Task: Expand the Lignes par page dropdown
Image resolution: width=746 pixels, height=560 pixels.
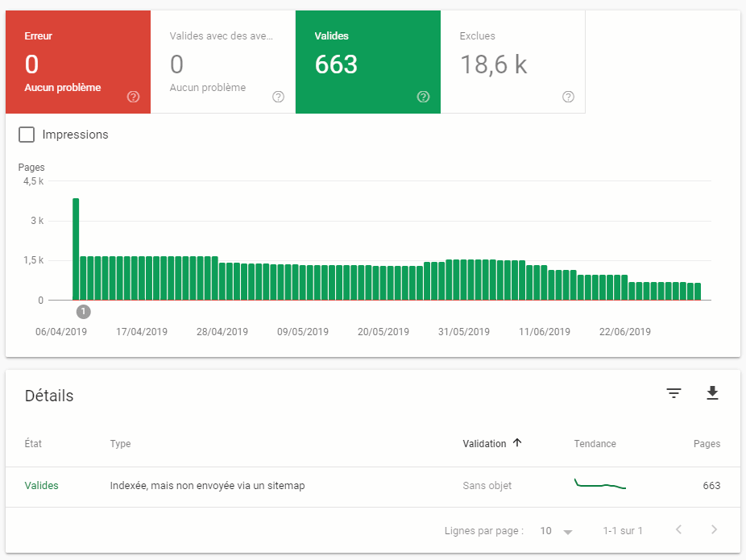Action: (557, 531)
